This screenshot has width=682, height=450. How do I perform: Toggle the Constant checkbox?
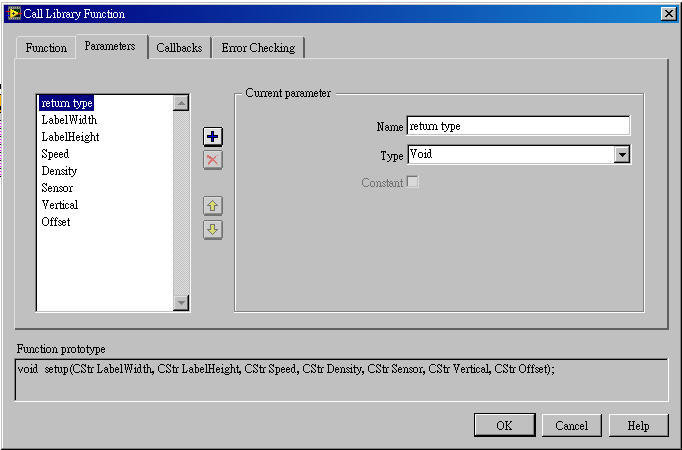coord(412,182)
